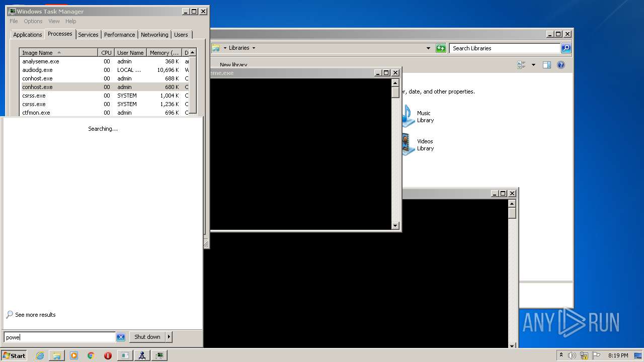Switch to Task Manager taskbar icon
The width and height of the screenshot is (644, 362).
pos(159,355)
